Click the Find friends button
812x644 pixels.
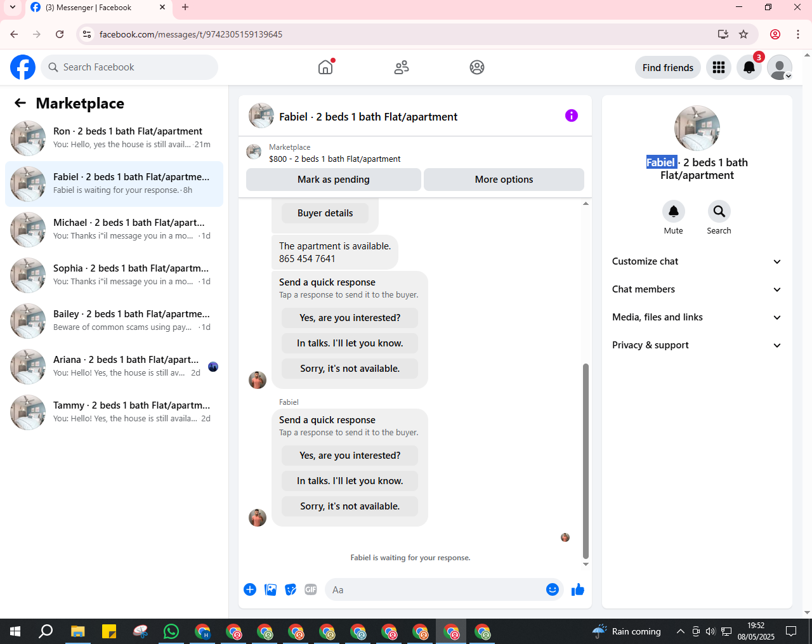tap(668, 67)
